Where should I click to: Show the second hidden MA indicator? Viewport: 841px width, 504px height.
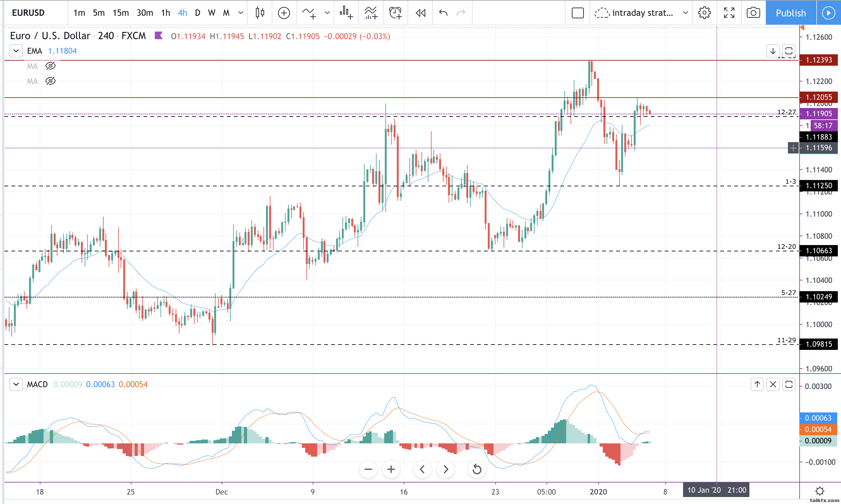click(x=50, y=81)
